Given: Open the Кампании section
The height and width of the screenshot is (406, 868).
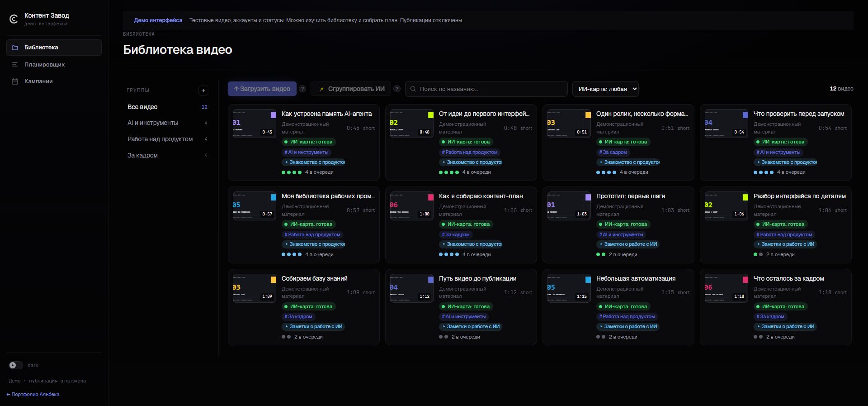Looking at the screenshot, I should pyautogui.click(x=54, y=81).
